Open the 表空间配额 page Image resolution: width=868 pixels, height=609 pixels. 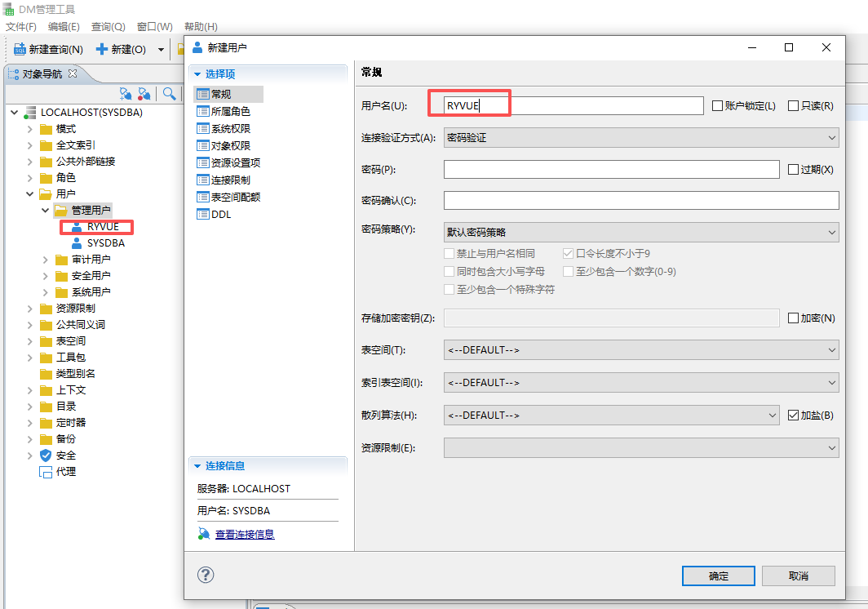228,198
